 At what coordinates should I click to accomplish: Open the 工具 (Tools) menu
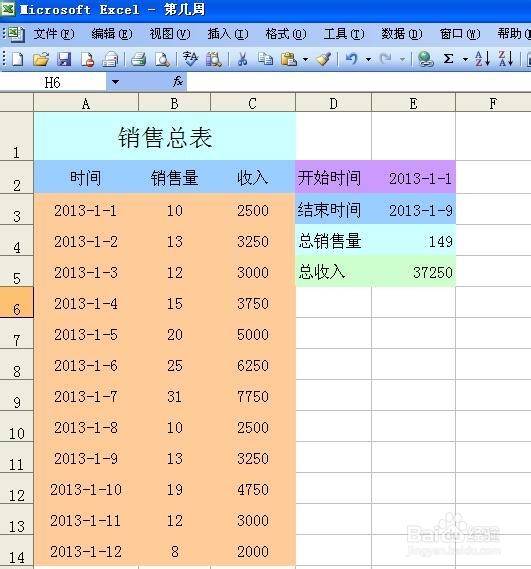click(344, 34)
